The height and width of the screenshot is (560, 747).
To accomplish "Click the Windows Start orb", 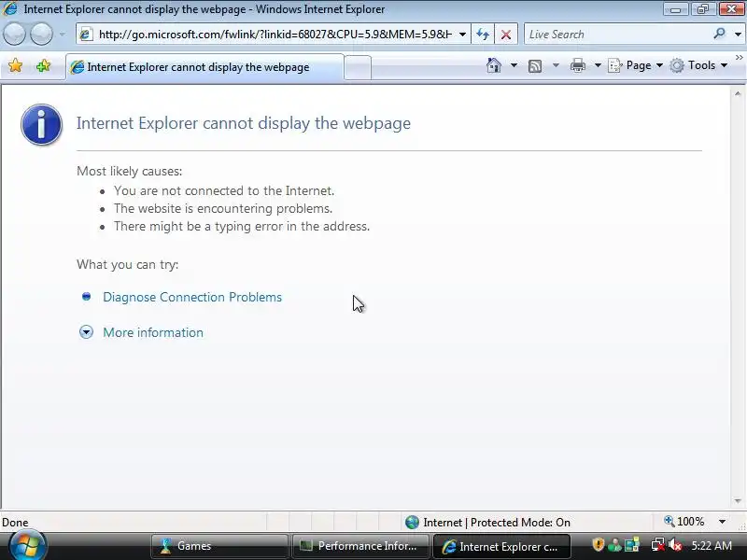I will (x=28, y=546).
